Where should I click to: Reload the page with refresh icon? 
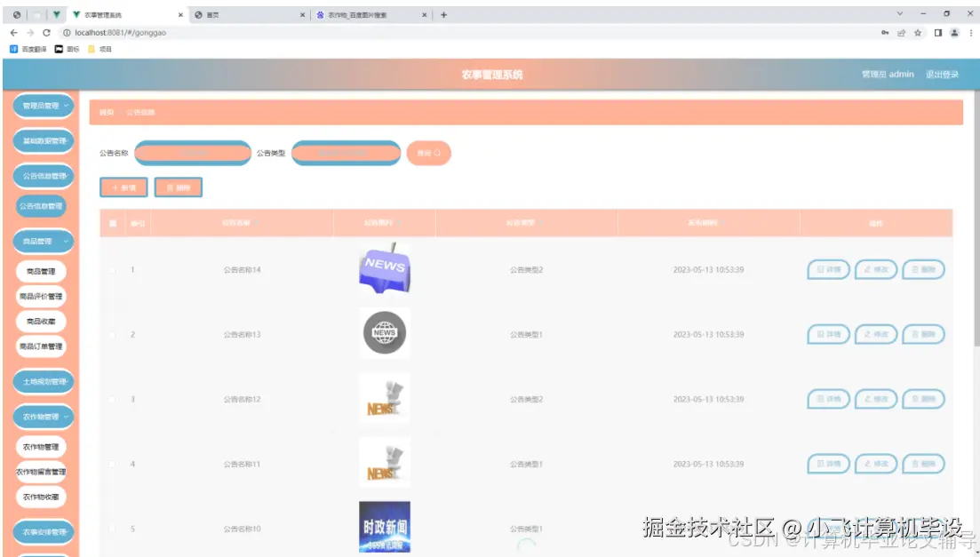[x=46, y=33]
